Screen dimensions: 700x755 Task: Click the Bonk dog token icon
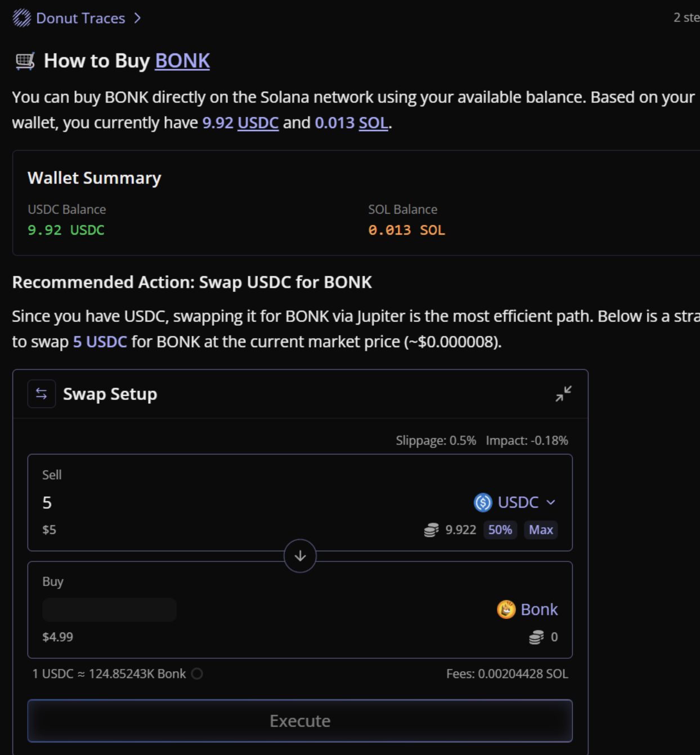(x=506, y=609)
